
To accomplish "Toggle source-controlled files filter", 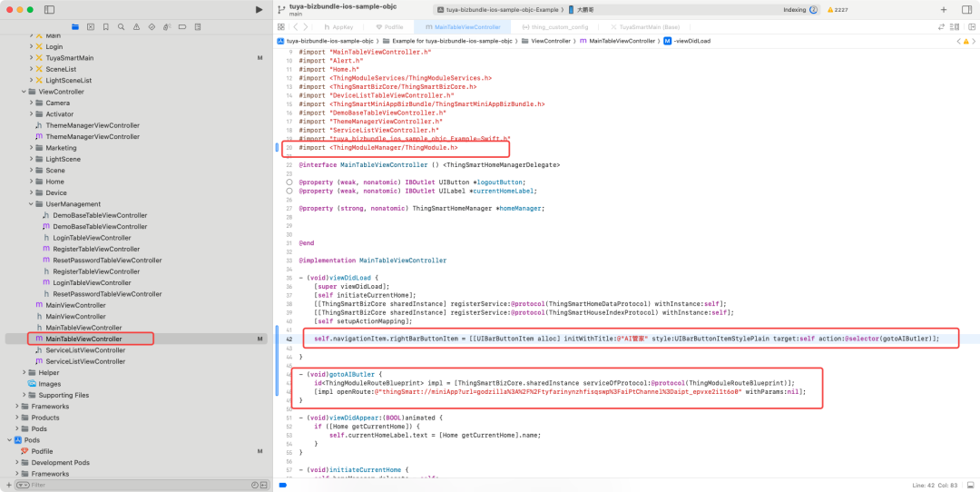I will tap(264, 485).
